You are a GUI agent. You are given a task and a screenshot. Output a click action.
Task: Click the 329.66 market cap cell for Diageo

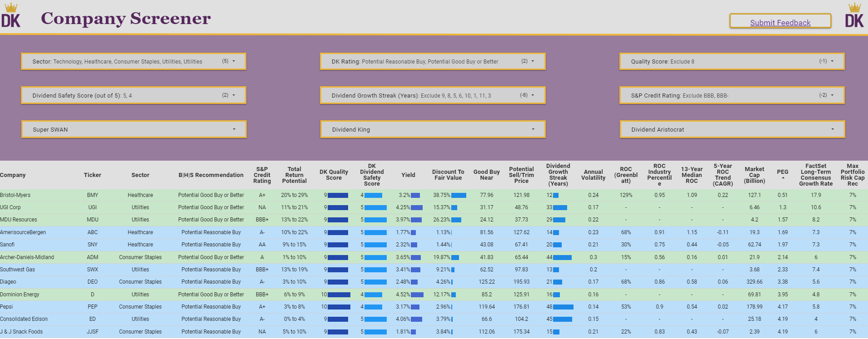coord(754,282)
